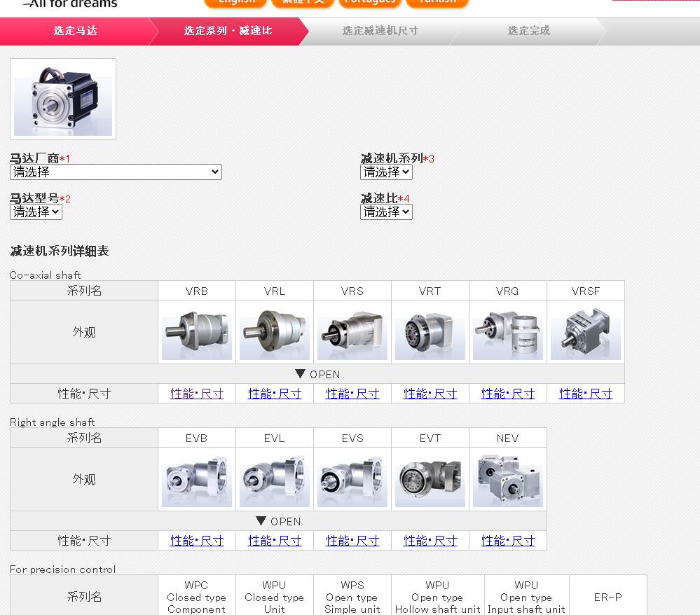Click the motor photo at top left

coord(62,99)
